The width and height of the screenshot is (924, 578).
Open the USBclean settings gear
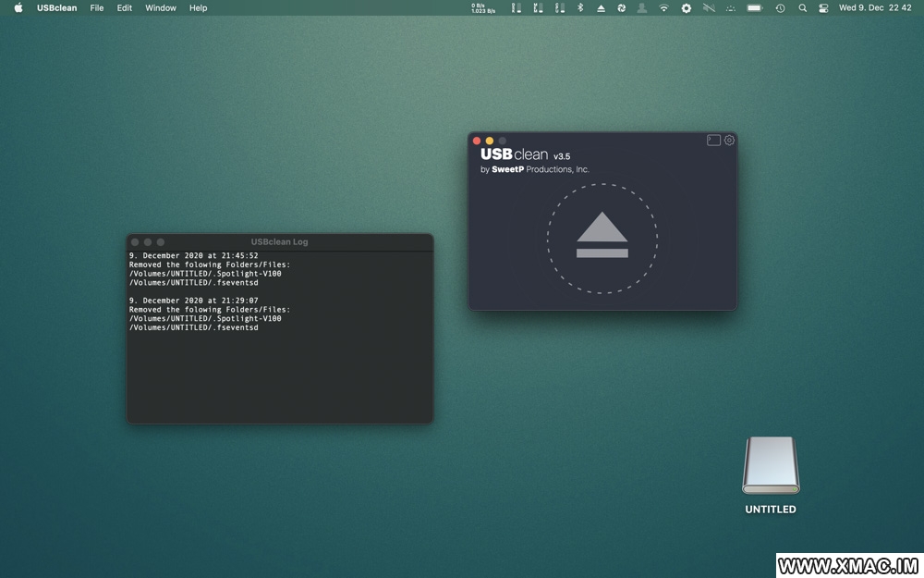pos(730,141)
